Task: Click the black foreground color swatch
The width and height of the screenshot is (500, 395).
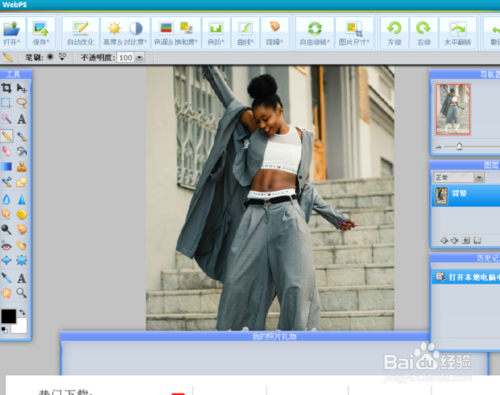Action: coord(8,316)
